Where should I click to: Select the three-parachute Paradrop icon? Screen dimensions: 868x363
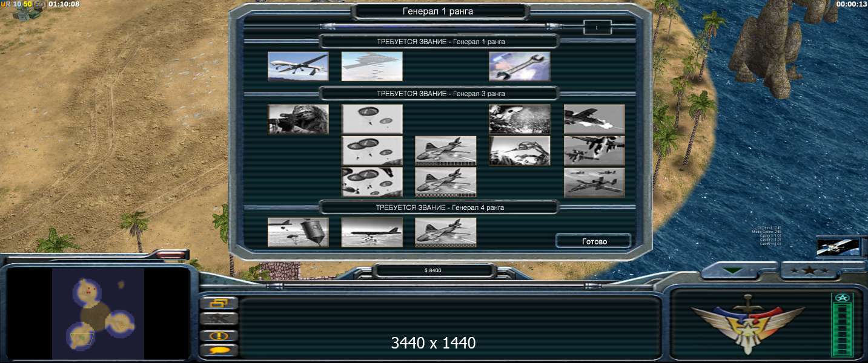(372, 151)
